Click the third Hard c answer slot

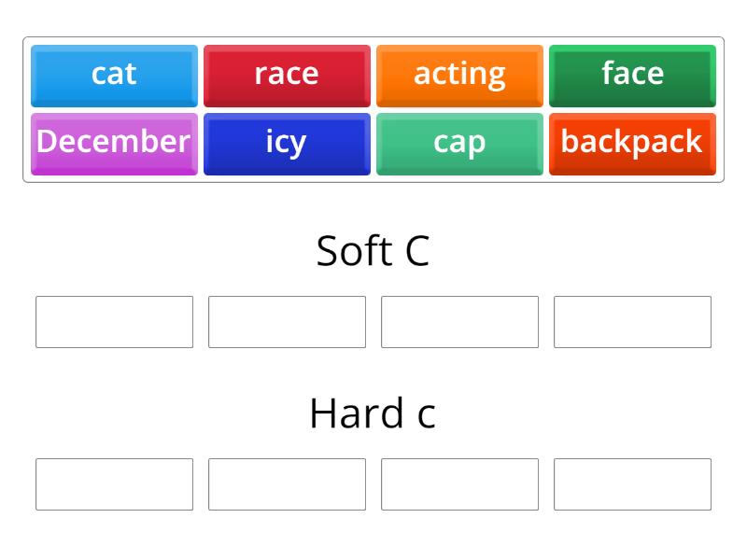click(459, 484)
